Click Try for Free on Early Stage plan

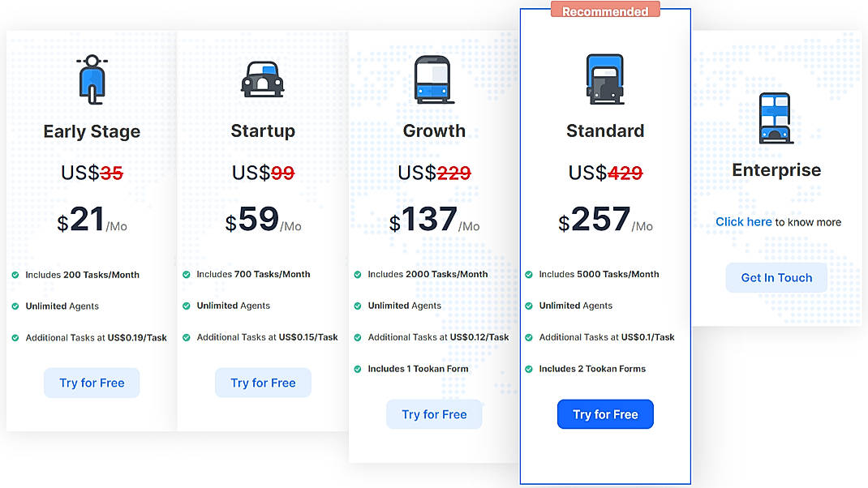point(91,383)
